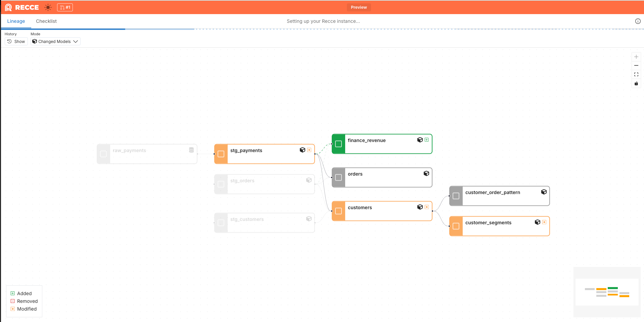Click the model cube icon on orders node
Image resolution: width=644 pixels, height=322 pixels.
click(x=426, y=174)
